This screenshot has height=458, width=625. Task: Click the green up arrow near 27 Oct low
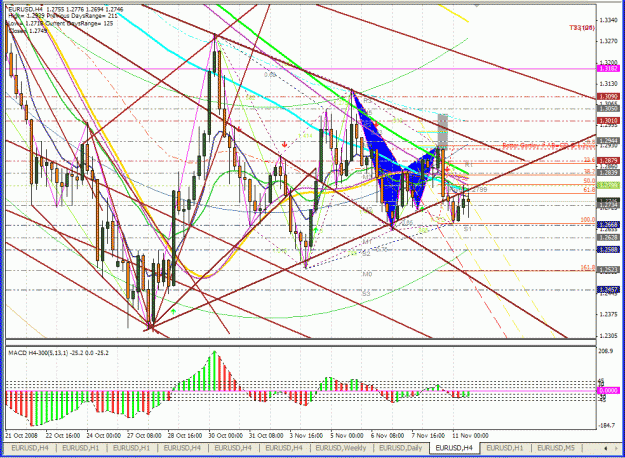tap(173, 311)
